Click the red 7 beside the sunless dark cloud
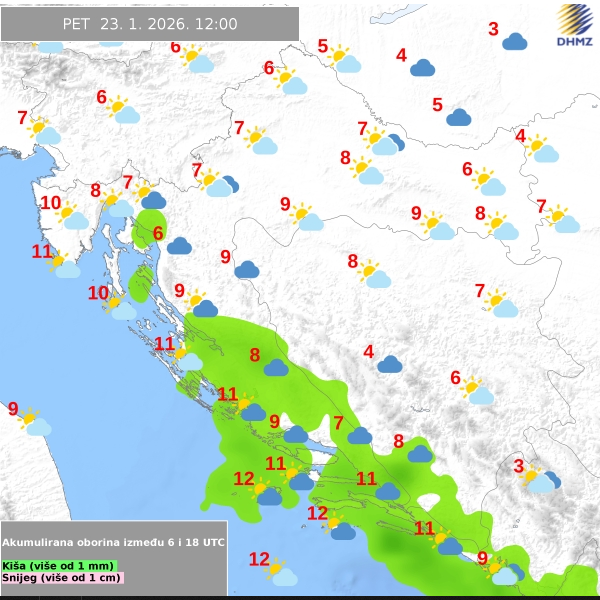Image resolution: width=600 pixels, height=600 pixels. [x=339, y=423]
